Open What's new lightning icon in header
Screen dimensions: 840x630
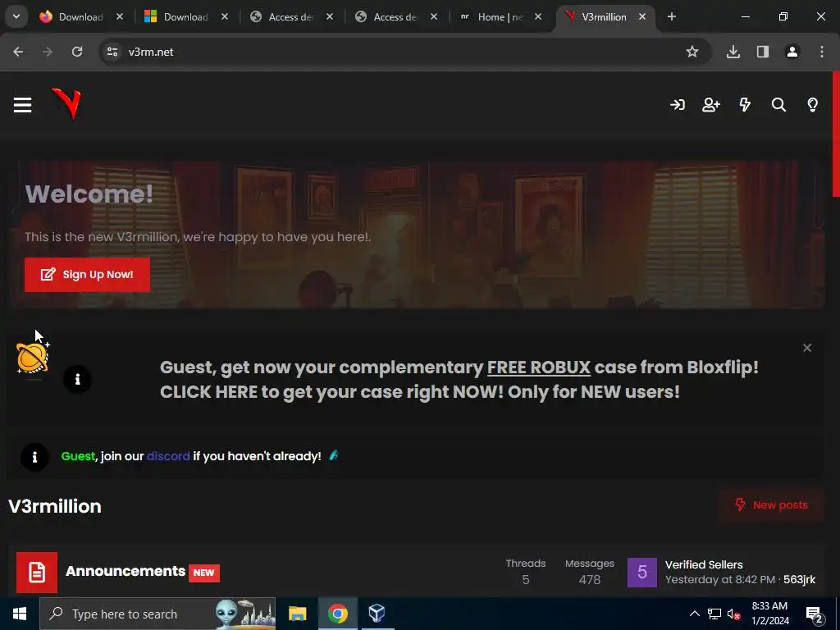745,104
